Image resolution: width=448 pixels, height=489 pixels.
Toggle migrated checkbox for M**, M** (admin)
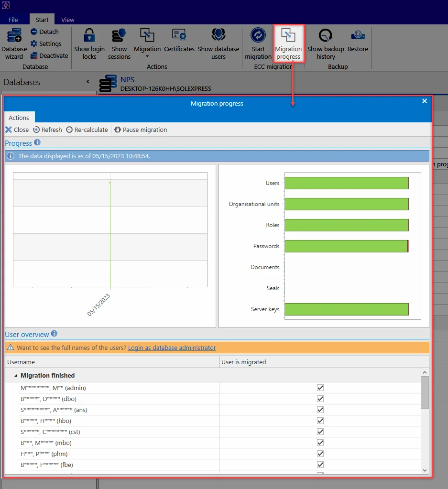tap(320, 388)
